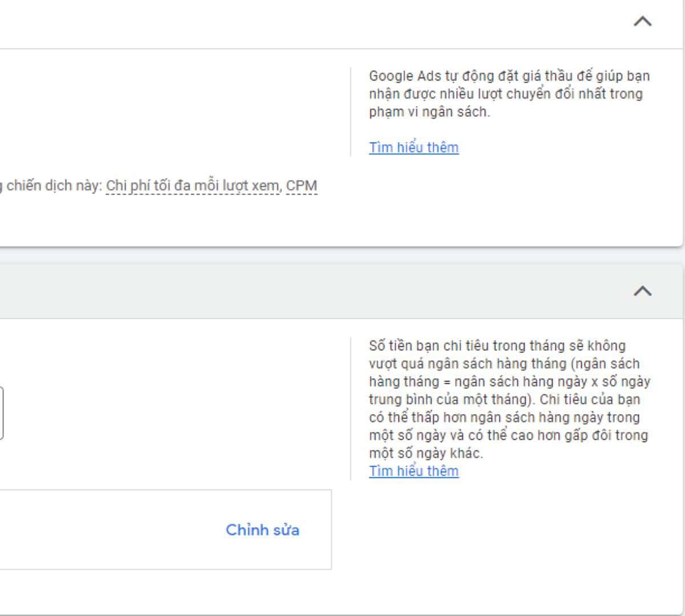Click the vertical divider beside the bidding help text
Viewport: 685px width, 616px height.
point(350,112)
